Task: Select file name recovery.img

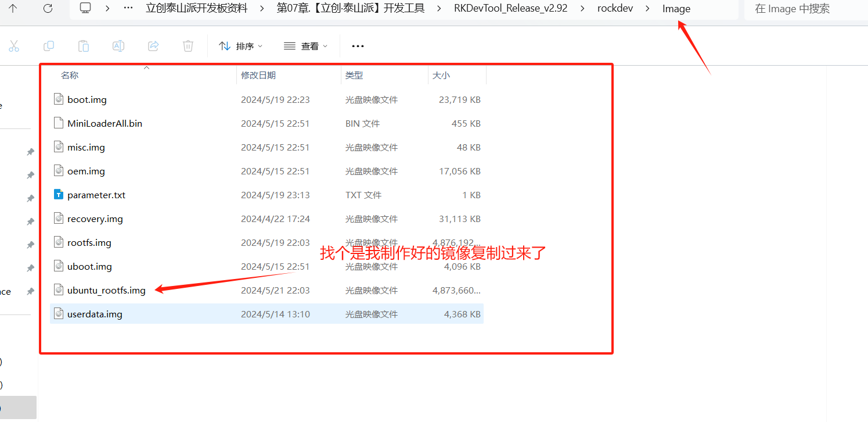Action: coord(95,219)
